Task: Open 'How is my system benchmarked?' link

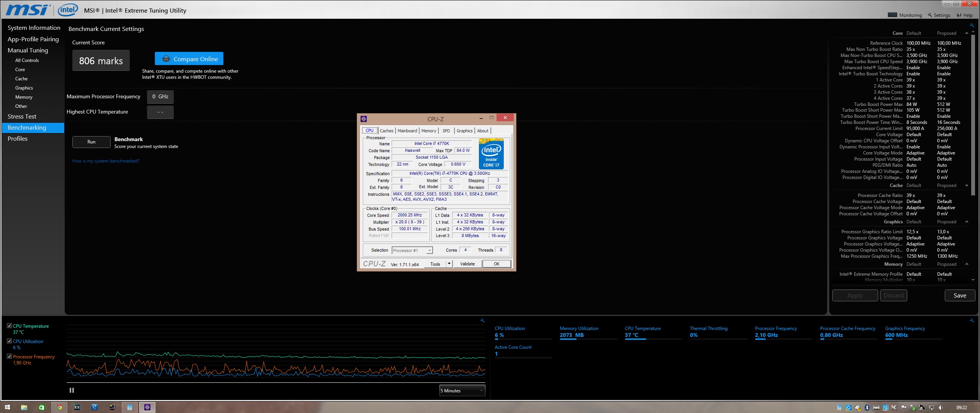Action: click(x=106, y=161)
